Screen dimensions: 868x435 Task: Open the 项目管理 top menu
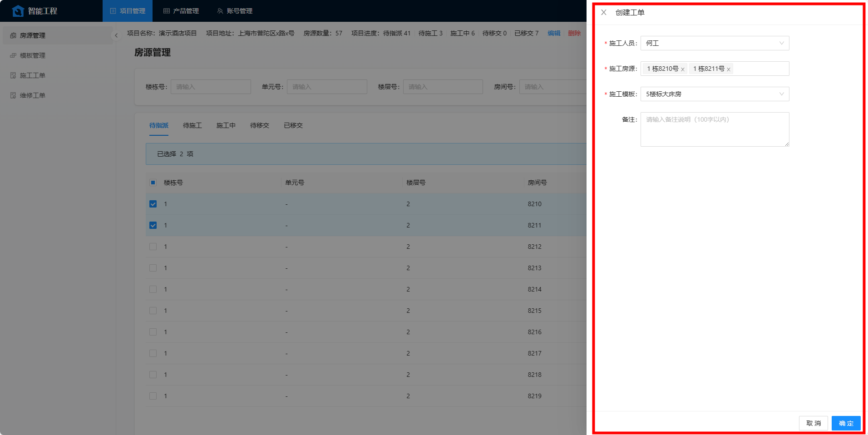coord(128,11)
